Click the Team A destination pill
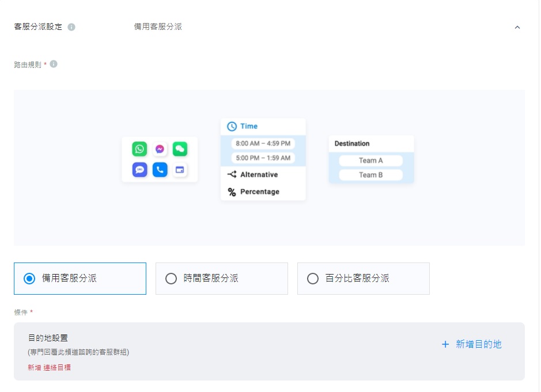541x392 pixels. (370, 161)
